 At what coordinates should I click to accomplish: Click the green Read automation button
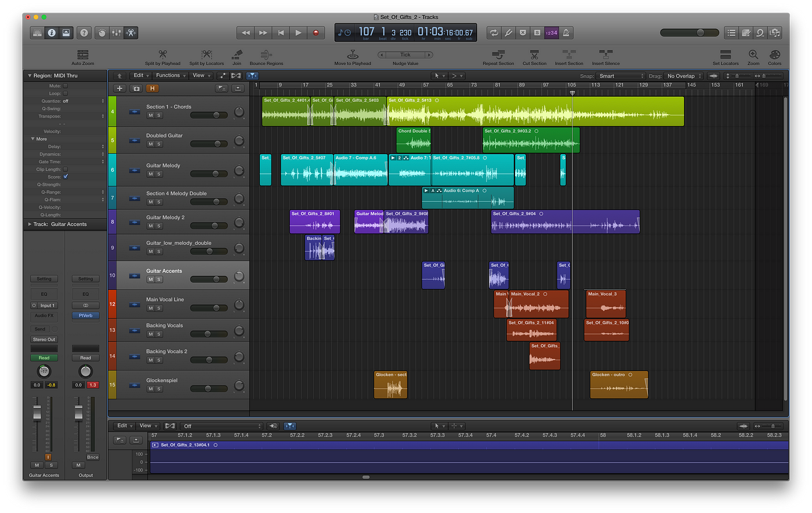(x=44, y=358)
